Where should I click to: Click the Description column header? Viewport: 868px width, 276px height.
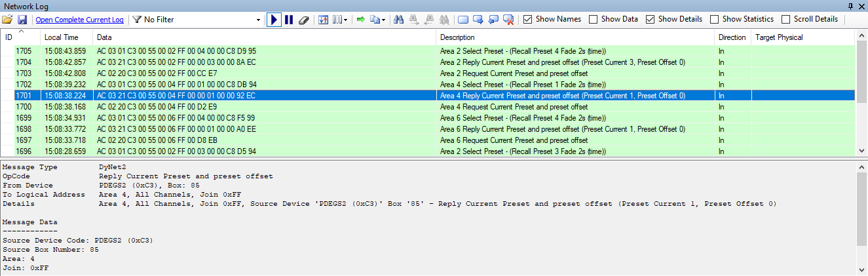coord(457,37)
